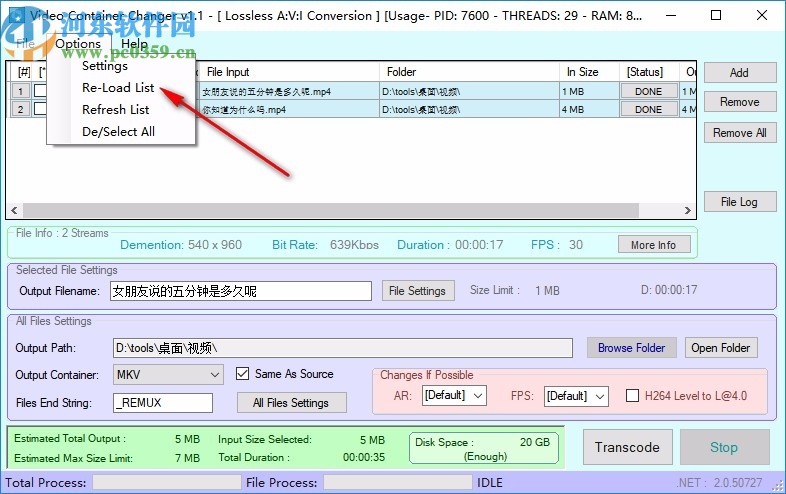
Task: Click Browse Folder button
Action: coord(632,348)
